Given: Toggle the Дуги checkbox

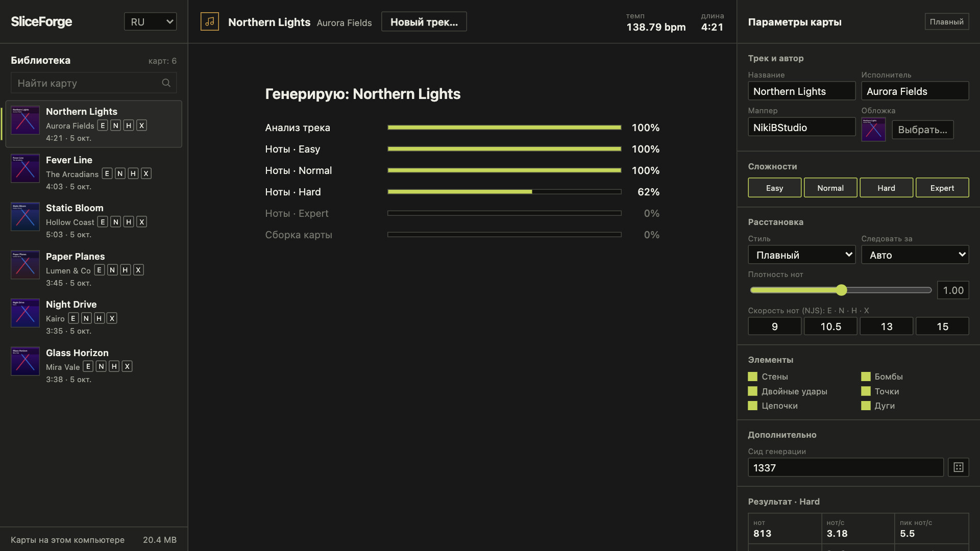Looking at the screenshot, I should 866,406.
